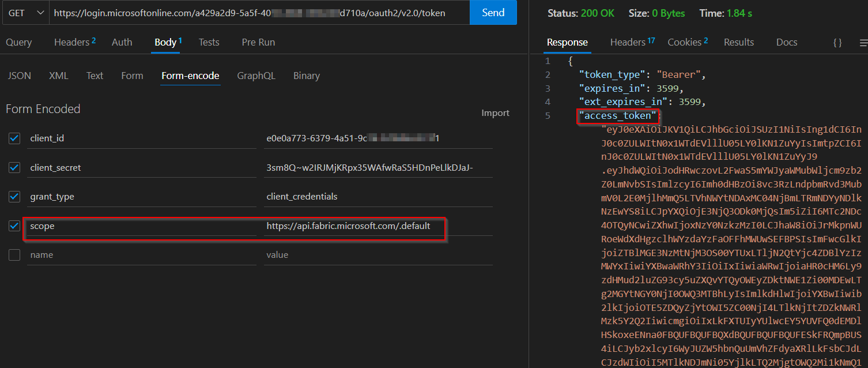
Task: Uncheck the client_id row checkbox
Action: tap(14, 138)
